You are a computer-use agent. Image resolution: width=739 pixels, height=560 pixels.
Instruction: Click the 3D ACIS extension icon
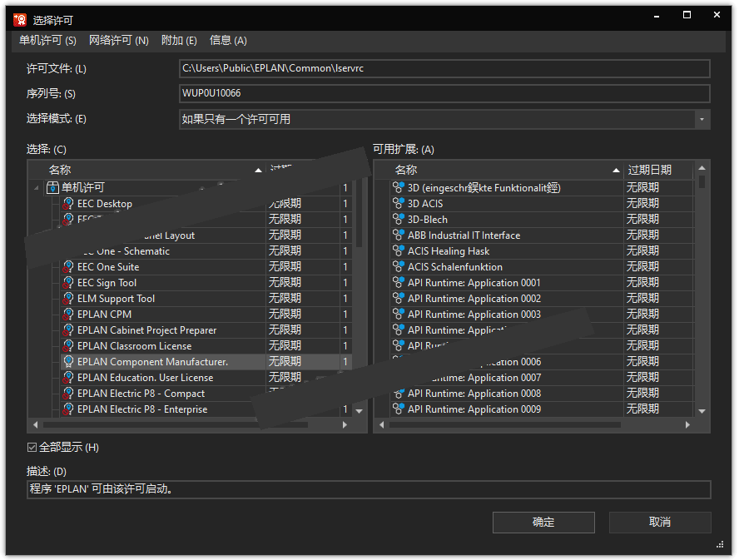point(399,204)
